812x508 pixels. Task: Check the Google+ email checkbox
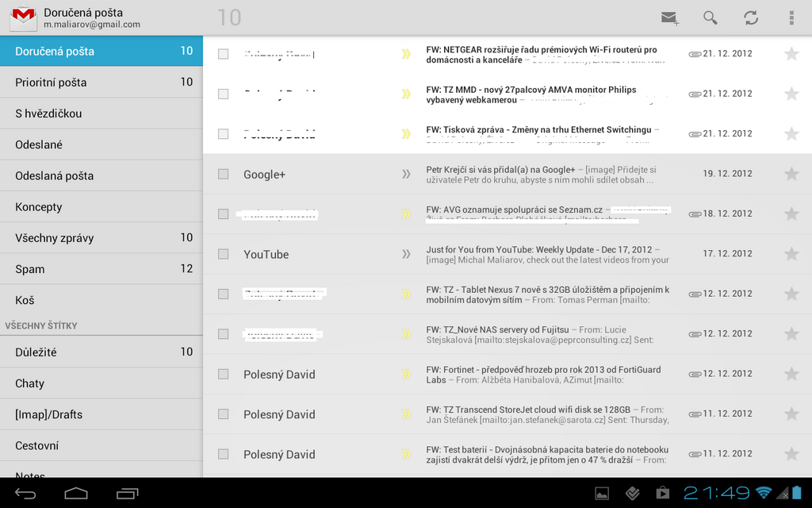click(223, 174)
